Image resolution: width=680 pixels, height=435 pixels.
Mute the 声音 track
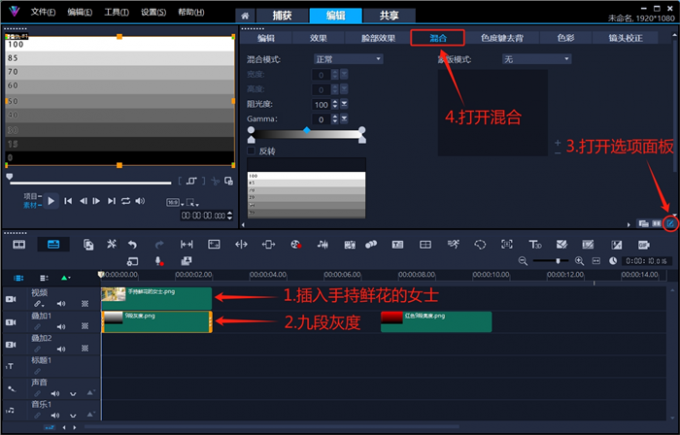point(55,393)
